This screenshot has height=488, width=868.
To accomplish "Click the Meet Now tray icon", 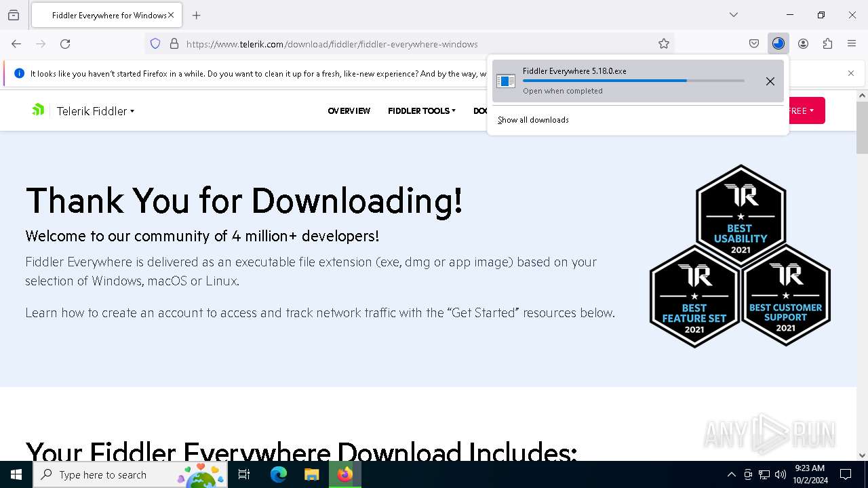I will (748, 474).
